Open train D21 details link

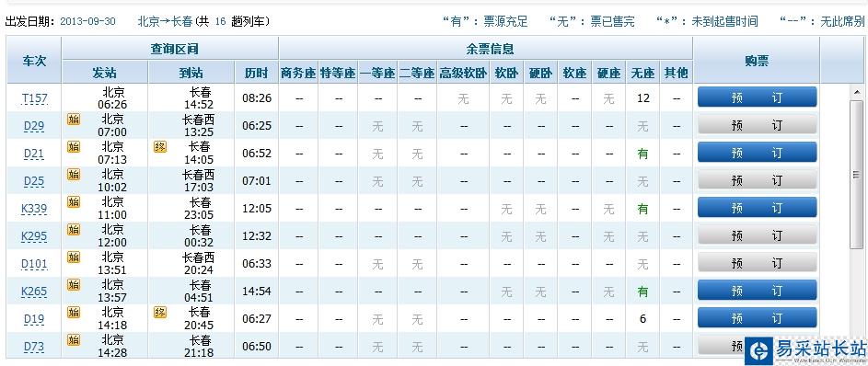[34, 154]
